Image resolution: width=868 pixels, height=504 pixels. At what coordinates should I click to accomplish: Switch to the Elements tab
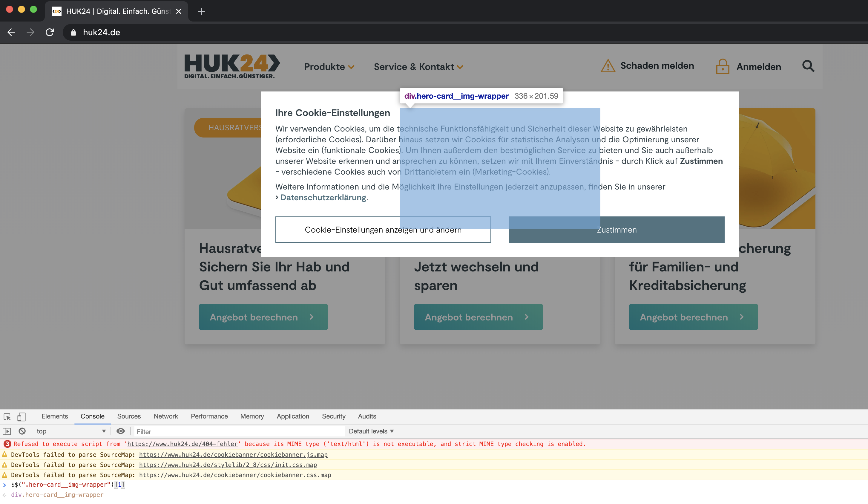55,416
